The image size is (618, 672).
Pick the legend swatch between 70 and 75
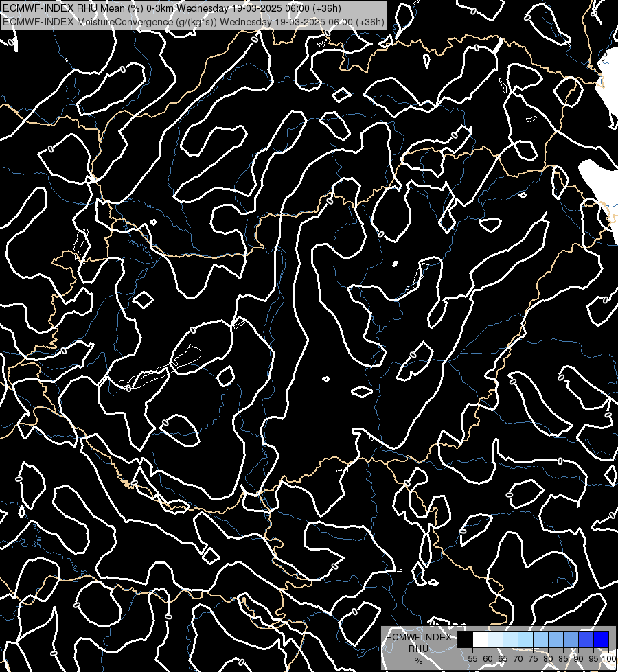point(526,639)
